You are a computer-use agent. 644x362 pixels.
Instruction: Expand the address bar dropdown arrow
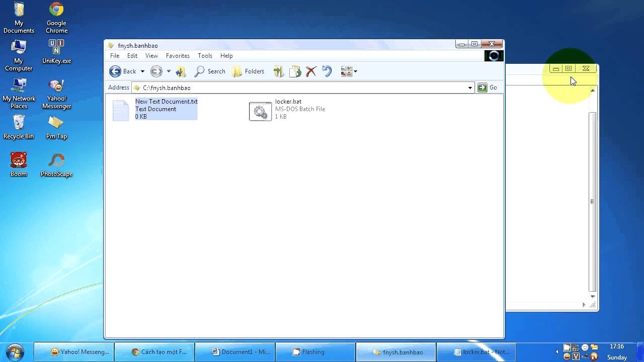pyautogui.click(x=470, y=87)
